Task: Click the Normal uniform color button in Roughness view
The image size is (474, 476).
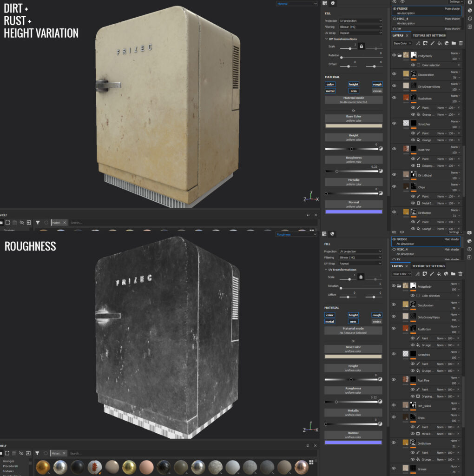Action: point(353,435)
